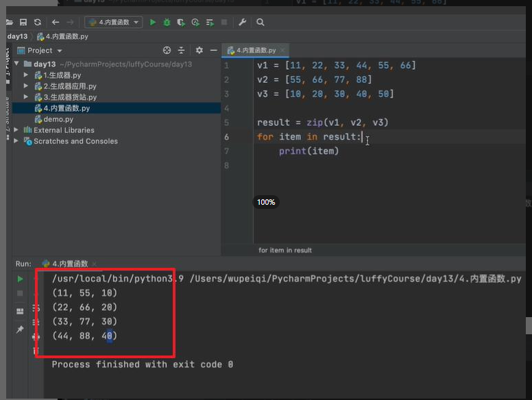The width and height of the screenshot is (532, 400).
Task: Expand Scratches and Consoles node
Action: 16,140
